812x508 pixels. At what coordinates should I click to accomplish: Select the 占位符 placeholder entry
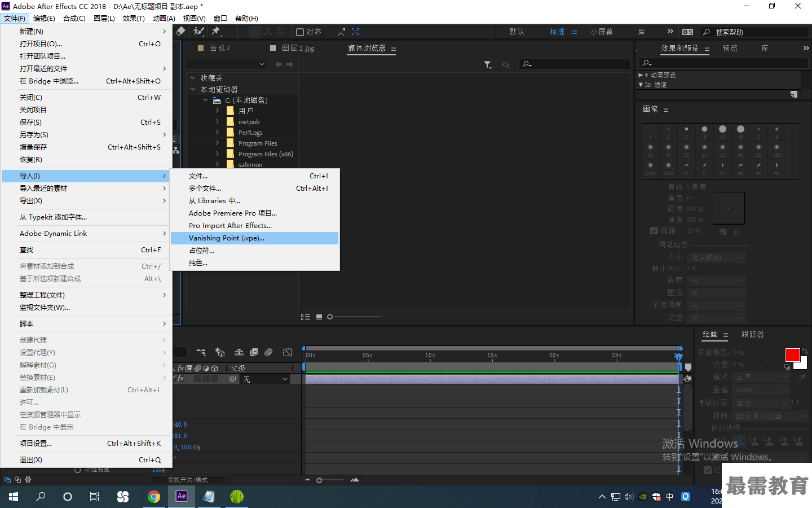(255, 251)
